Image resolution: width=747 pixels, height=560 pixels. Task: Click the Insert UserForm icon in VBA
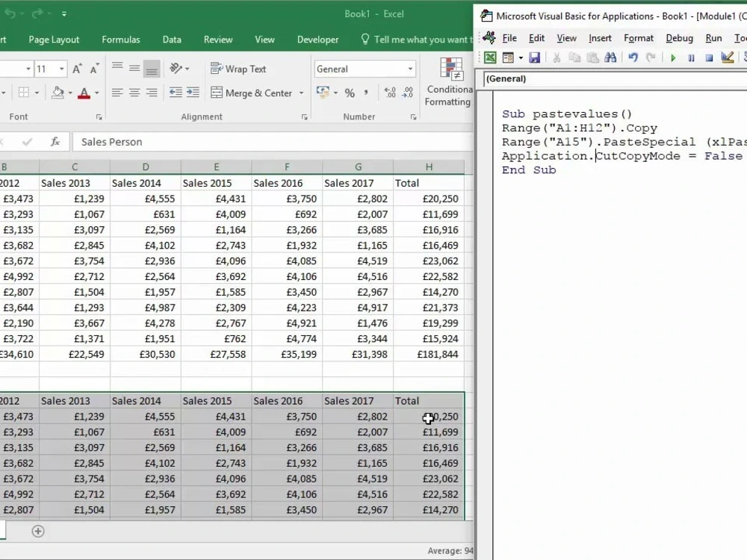[x=508, y=58]
